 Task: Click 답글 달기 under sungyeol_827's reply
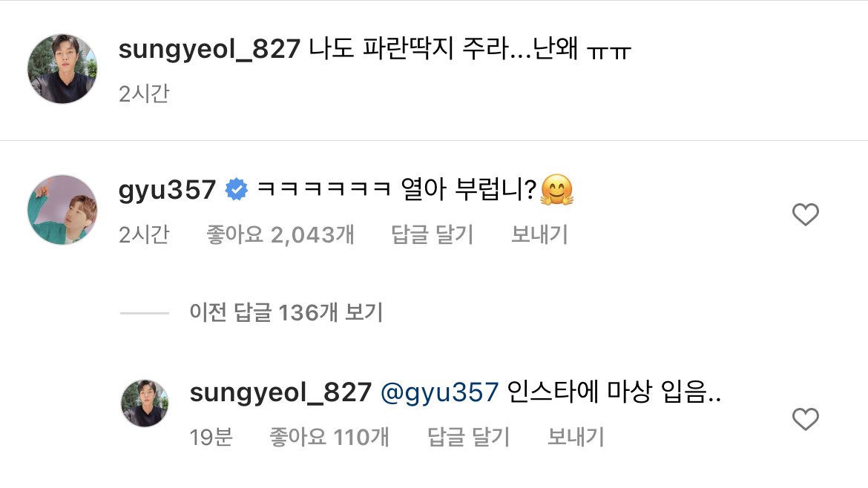pos(468,437)
